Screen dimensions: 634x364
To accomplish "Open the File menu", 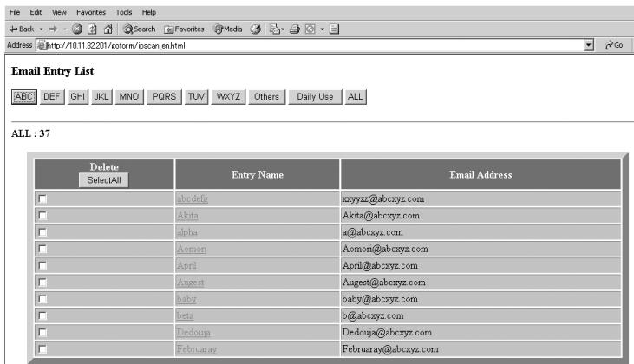I will (15, 12).
